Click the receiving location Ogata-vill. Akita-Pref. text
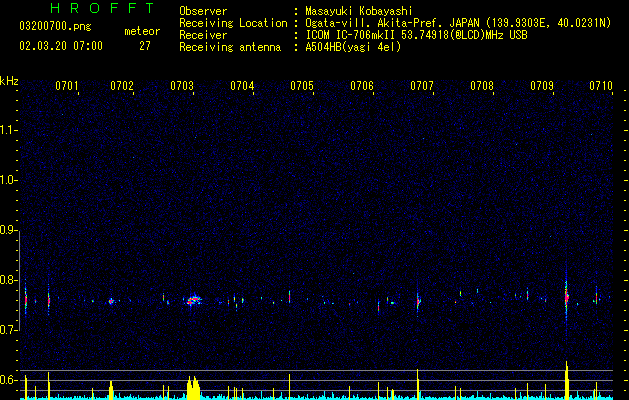The width and height of the screenshot is (629, 400). [x=458, y=23]
